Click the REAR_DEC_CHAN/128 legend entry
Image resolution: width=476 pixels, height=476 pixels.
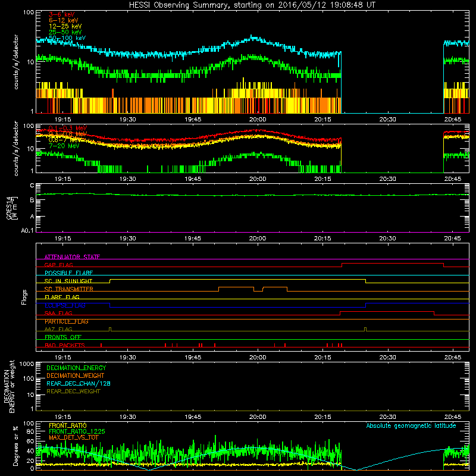tap(79, 384)
